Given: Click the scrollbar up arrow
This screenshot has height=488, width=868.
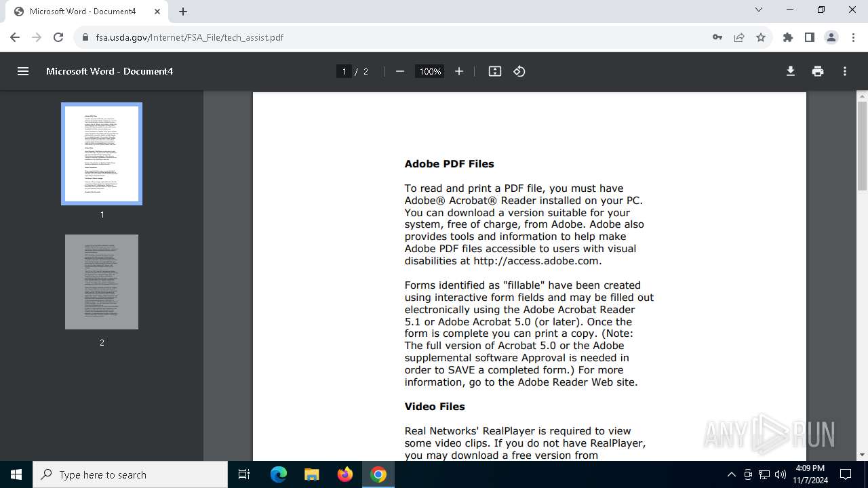Looking at the screenshot, I should (862, 96).
